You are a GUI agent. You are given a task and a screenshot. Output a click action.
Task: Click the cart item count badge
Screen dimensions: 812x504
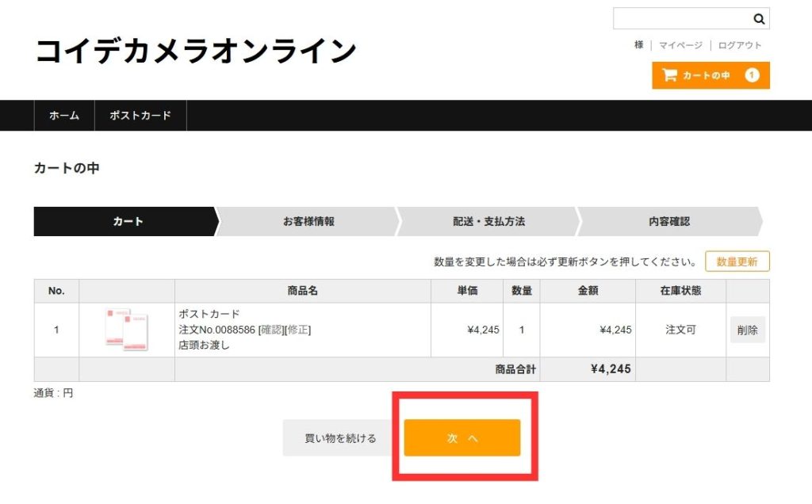coord(752,75)
